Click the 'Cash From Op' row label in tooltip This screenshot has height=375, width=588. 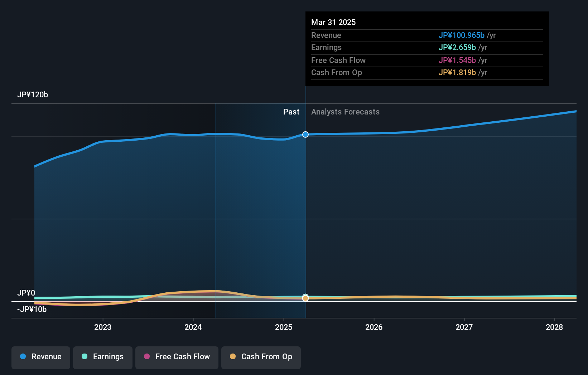coord(337,73)
